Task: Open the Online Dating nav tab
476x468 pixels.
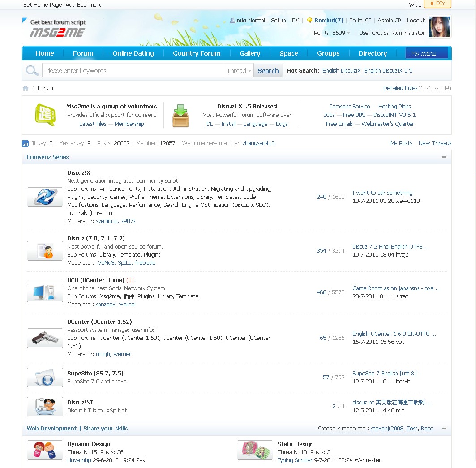Action: (133, 53)
